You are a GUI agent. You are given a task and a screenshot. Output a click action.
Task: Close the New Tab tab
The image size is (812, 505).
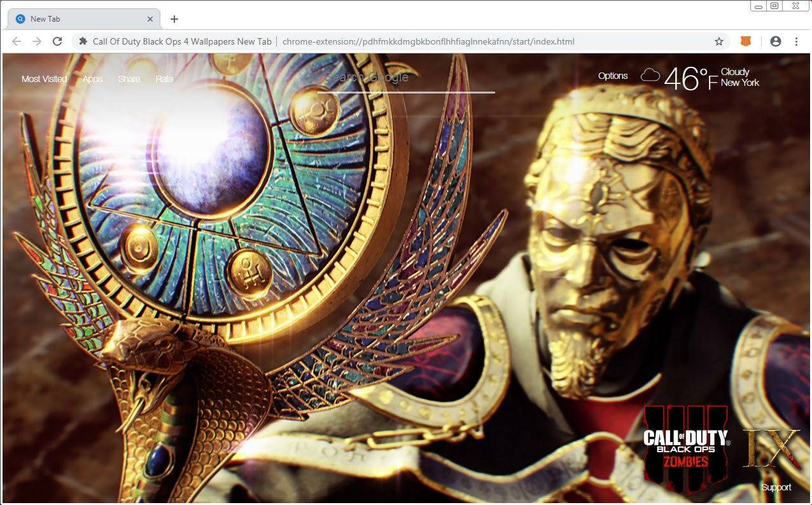point(150,19)
